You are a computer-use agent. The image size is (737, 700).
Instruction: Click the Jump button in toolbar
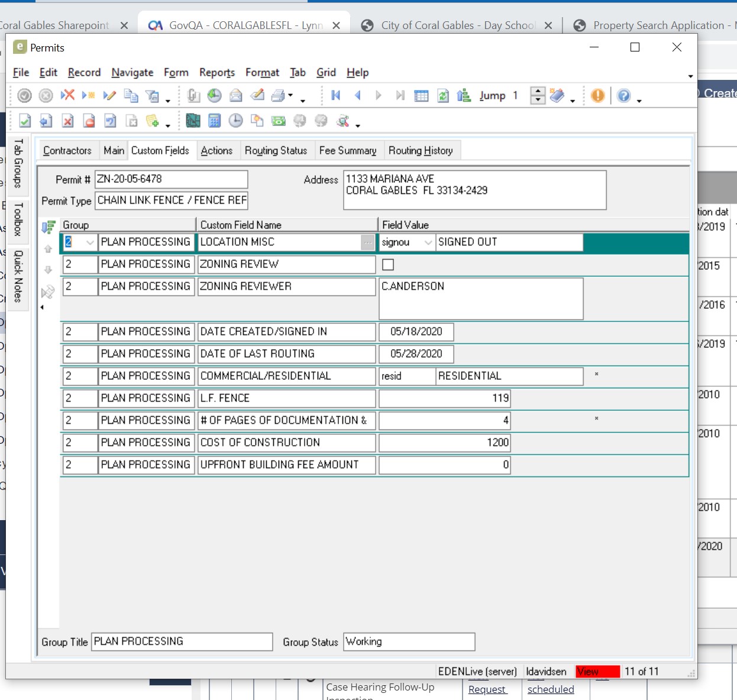click(x=492, y=96)
